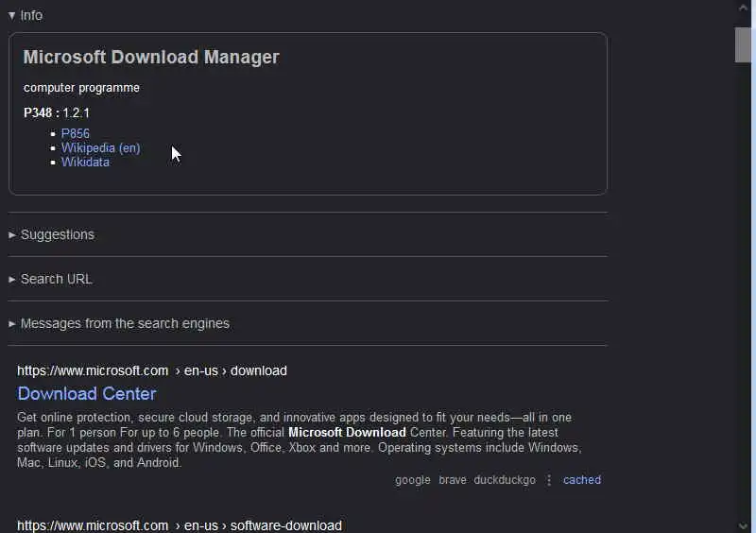Click the microsoft.com en-us download URL
This screenshot has height=533, width=756.
point(152,370)
